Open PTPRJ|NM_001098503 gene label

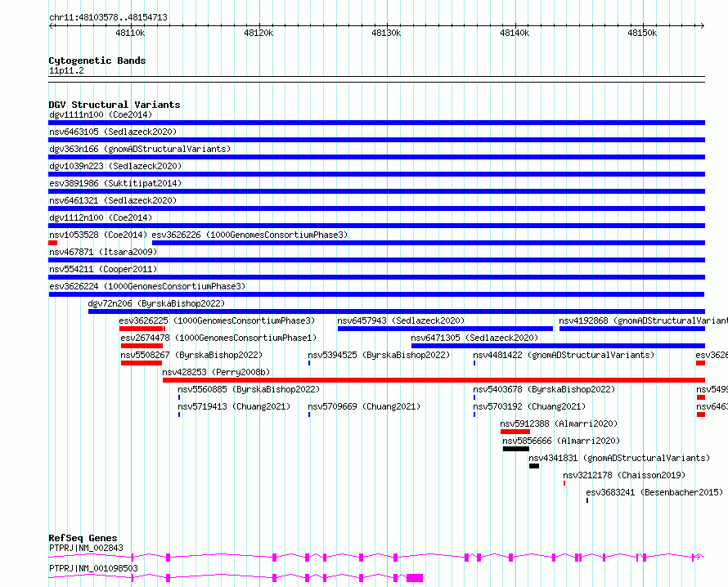pyautogui.click(x=93, y=568)
